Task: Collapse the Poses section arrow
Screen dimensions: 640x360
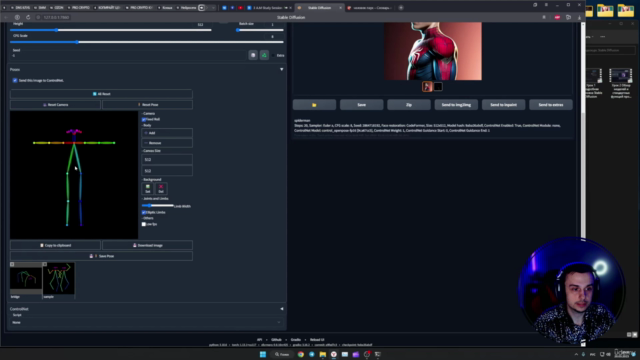Action: click(x=281, y=69)
